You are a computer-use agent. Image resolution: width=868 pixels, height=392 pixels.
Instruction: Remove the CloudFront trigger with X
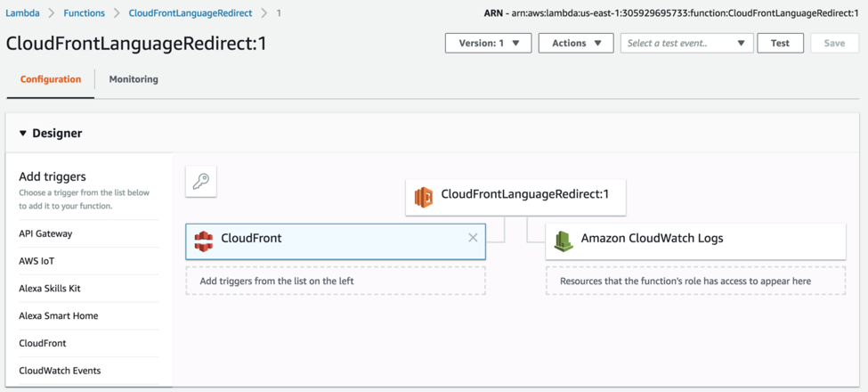click(473, 238)
